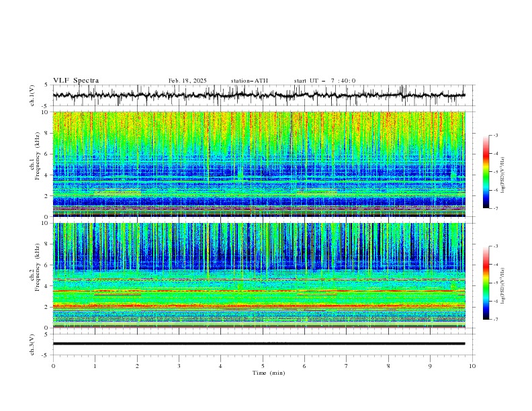Click time axis tick label "1"
The image size is (532, 411).
coord(95,366)
